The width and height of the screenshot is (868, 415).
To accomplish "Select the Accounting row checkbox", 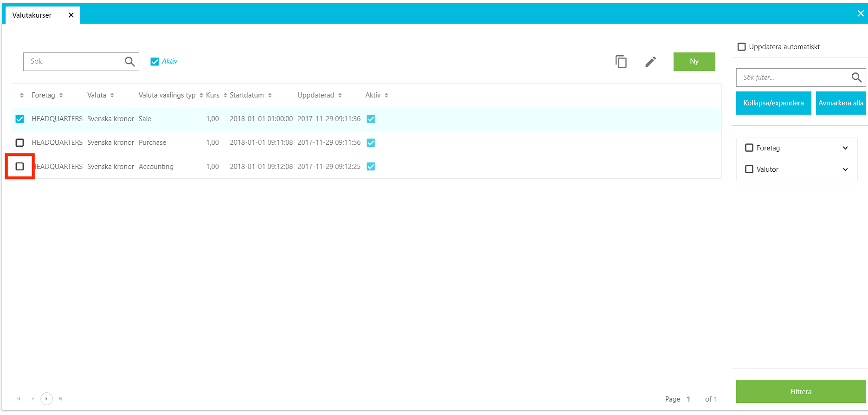I will tap(19, 166).
